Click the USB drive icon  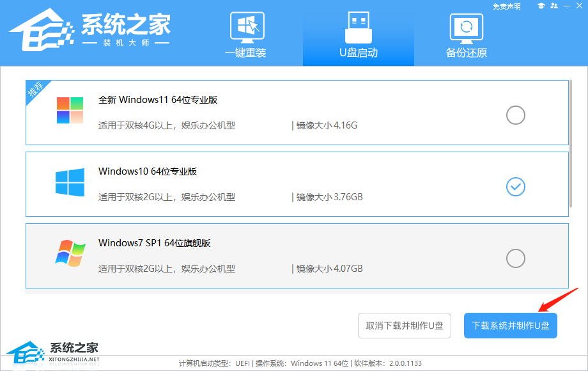point(358,27)
